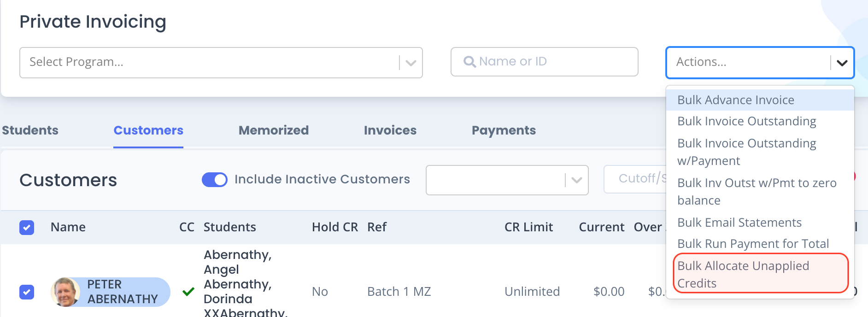Click the Name or ID search field
The height and width of the screenshot is (317, 868).
click(x=544, y=62)
